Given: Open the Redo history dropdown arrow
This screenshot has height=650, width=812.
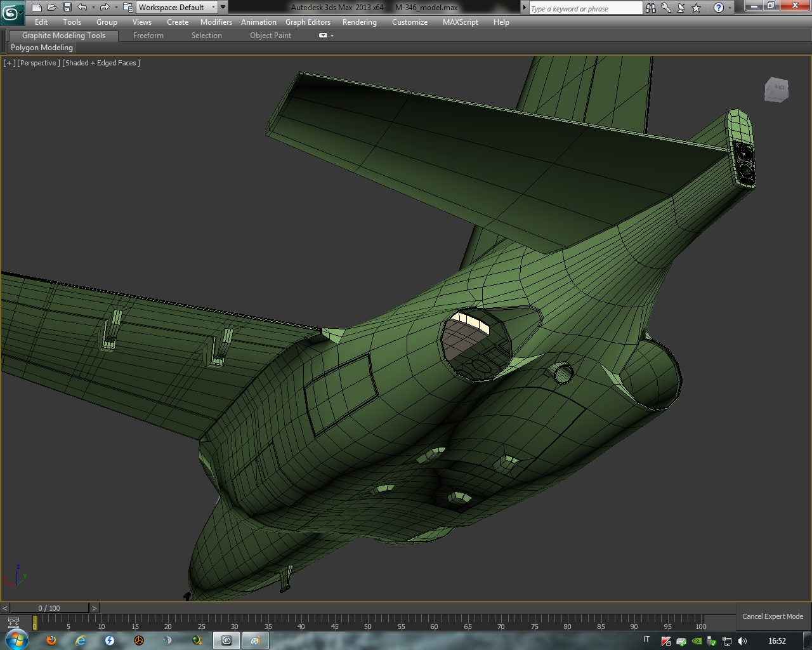Looking at the screenshot, I should [115, 8].
